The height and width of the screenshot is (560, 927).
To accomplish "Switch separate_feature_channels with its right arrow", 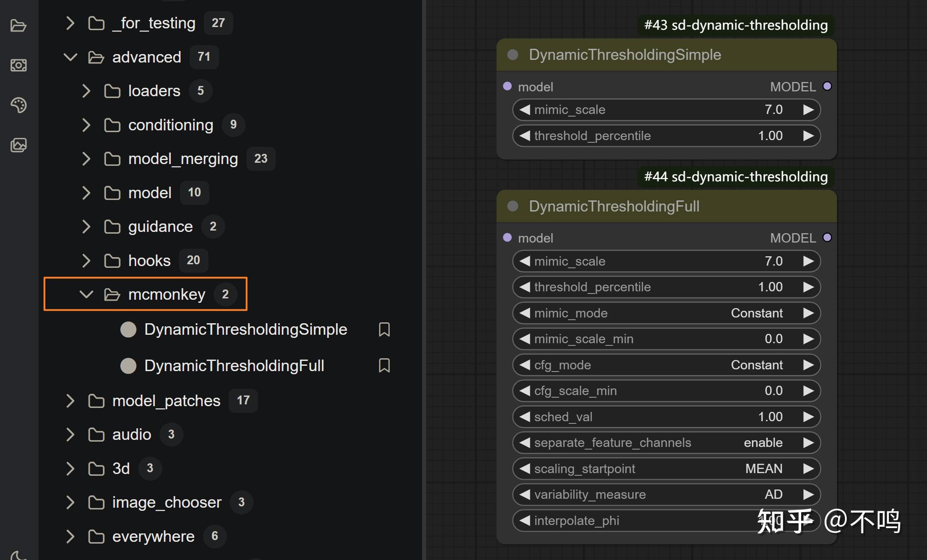I will (808, 443).
